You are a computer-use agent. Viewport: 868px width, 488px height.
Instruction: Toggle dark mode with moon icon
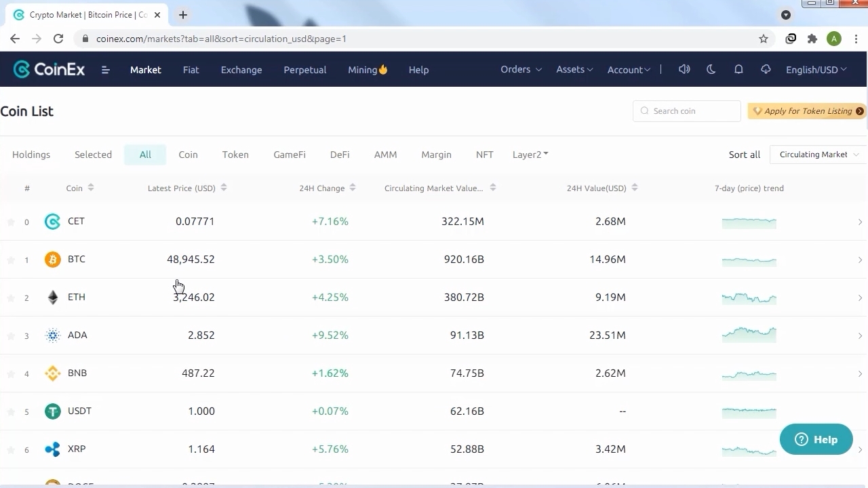[x=711, y=69]
